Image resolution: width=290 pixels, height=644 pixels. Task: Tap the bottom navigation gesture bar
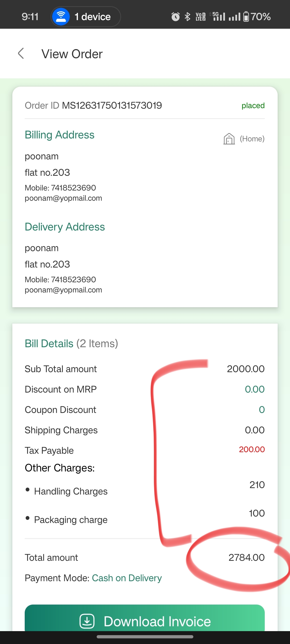click(x=145, y=637)
